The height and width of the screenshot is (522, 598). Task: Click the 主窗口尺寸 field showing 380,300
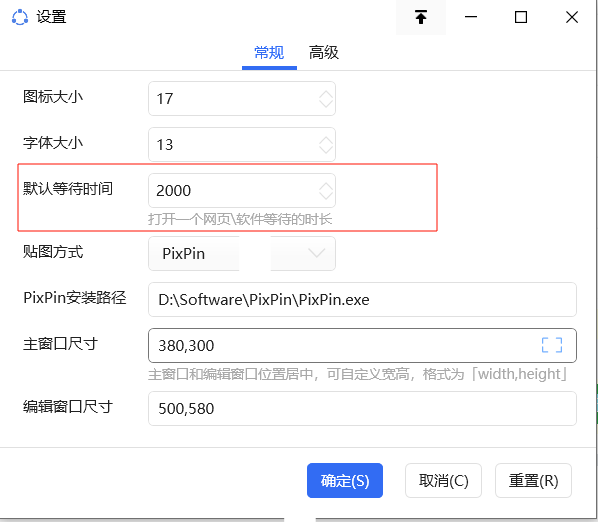(x=362, y=345)
